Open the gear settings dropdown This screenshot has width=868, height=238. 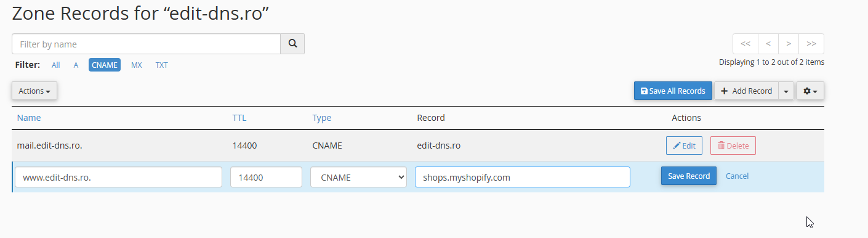point(810,91)
